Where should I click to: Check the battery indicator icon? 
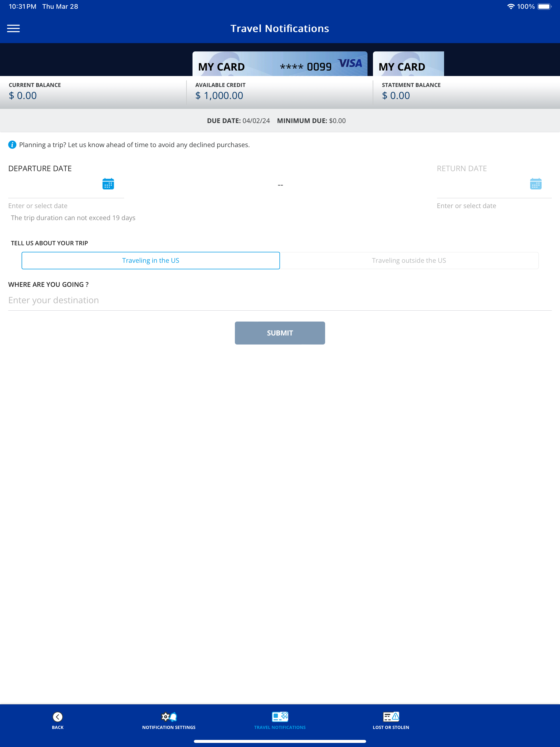pos(544,6)
